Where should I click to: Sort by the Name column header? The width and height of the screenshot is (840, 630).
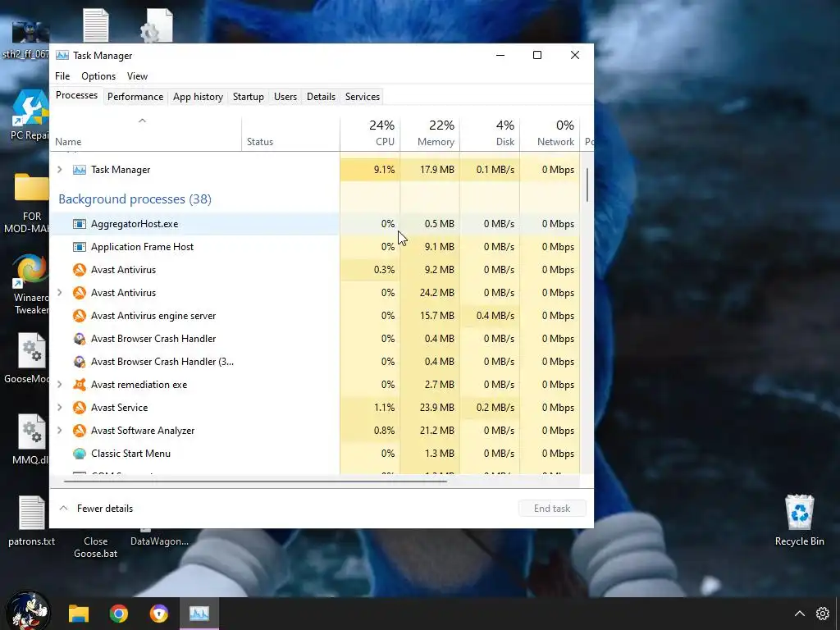point(145,134)
